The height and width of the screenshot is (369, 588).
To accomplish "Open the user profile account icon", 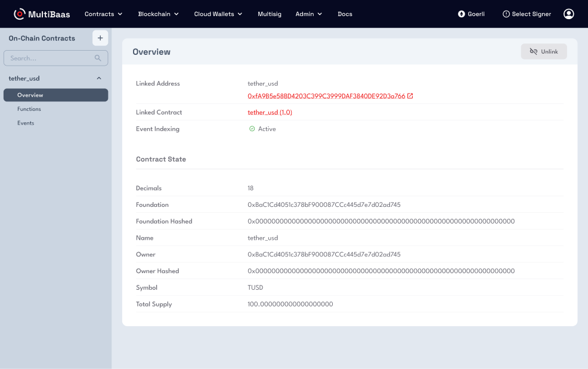I will [568, 14].
